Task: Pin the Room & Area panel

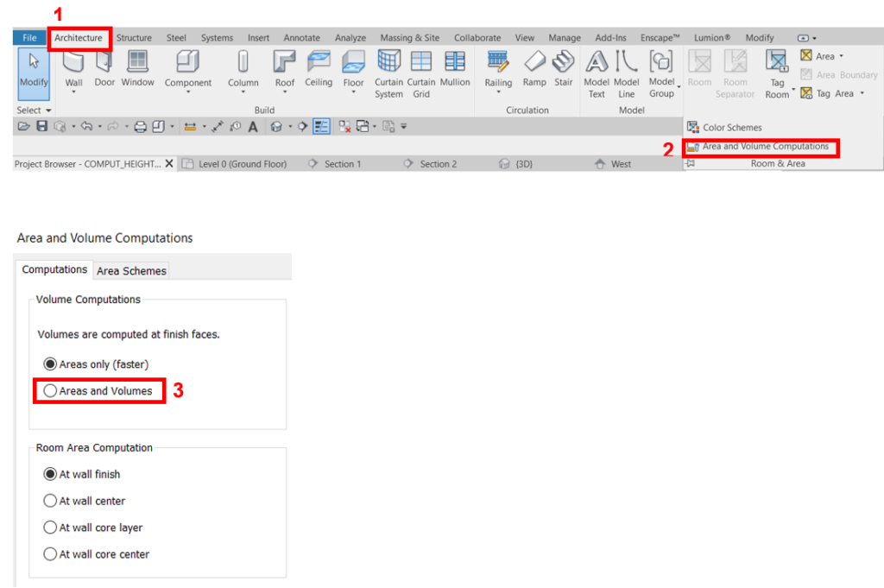Action: tap(691, 163)
